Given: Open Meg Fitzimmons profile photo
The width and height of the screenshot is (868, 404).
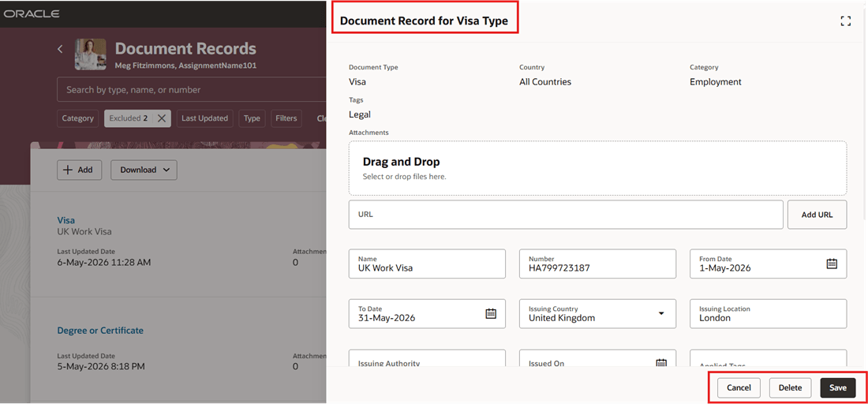Looking at the screenshot, I should pyautogui.click(x=90, y=54).
